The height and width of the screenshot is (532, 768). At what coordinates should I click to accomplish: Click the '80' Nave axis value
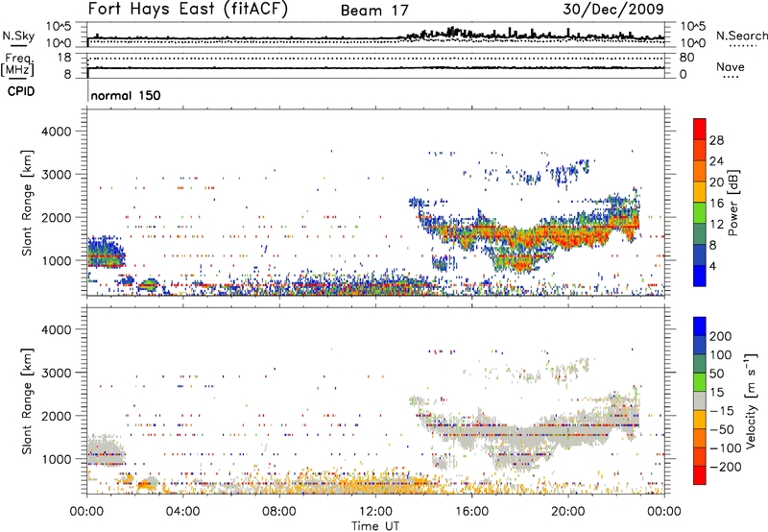(686, 58)
